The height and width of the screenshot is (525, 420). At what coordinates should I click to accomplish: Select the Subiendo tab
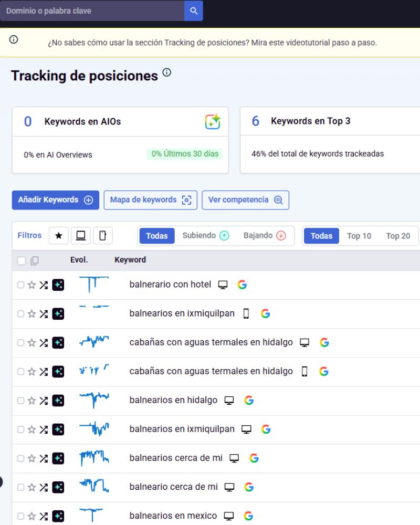206,235
